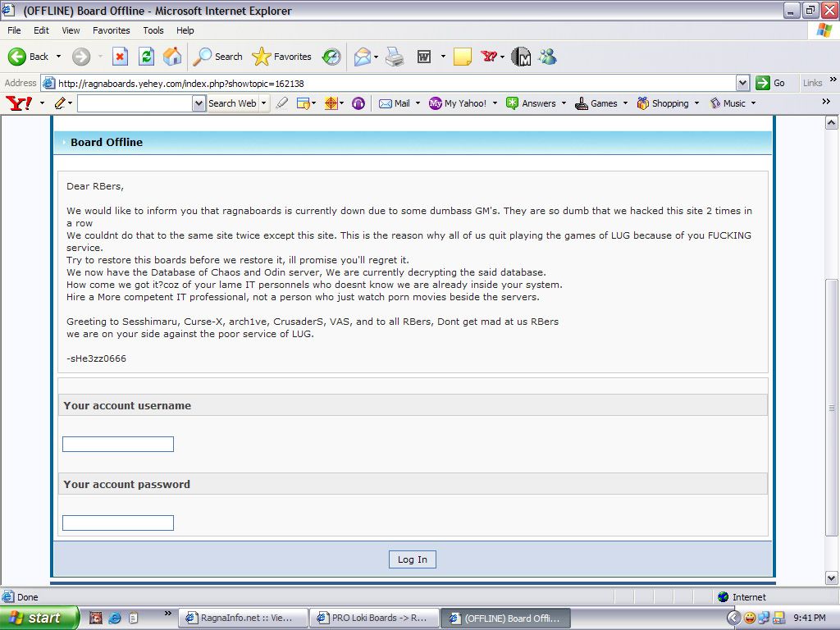Click the page scroll up arrow
The height and width of the screenshot is (630, 840).
[832, 123]
